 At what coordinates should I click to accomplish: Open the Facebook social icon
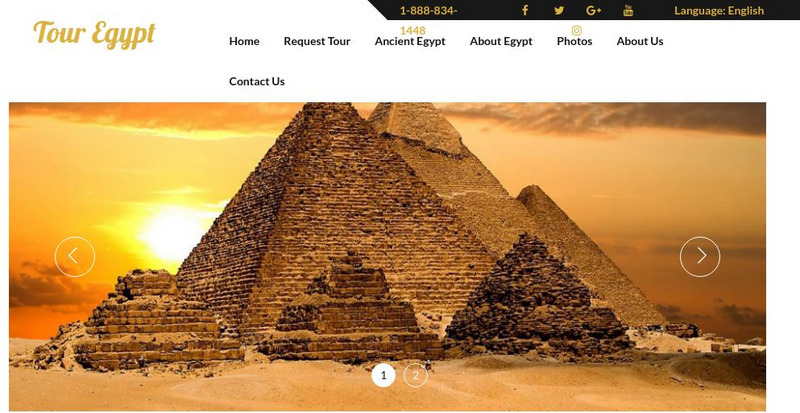point(524,10)
